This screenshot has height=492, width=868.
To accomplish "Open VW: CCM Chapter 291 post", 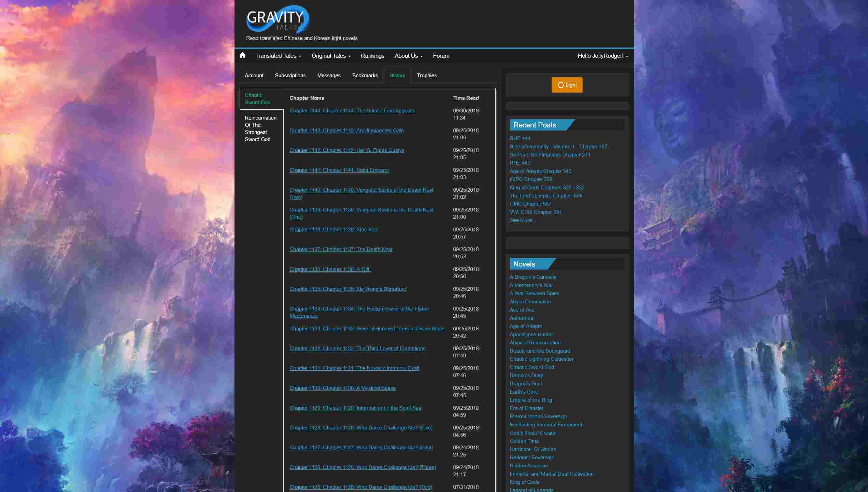I will click(x=536, y=212).
